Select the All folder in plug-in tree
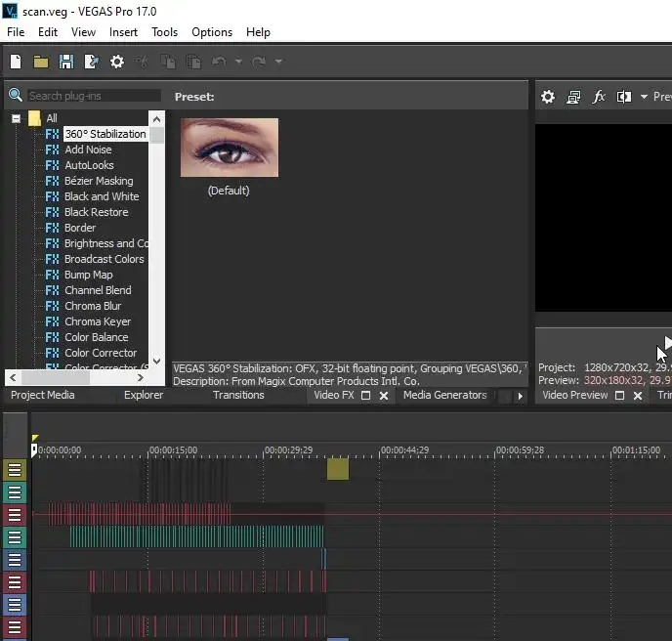 52,118
